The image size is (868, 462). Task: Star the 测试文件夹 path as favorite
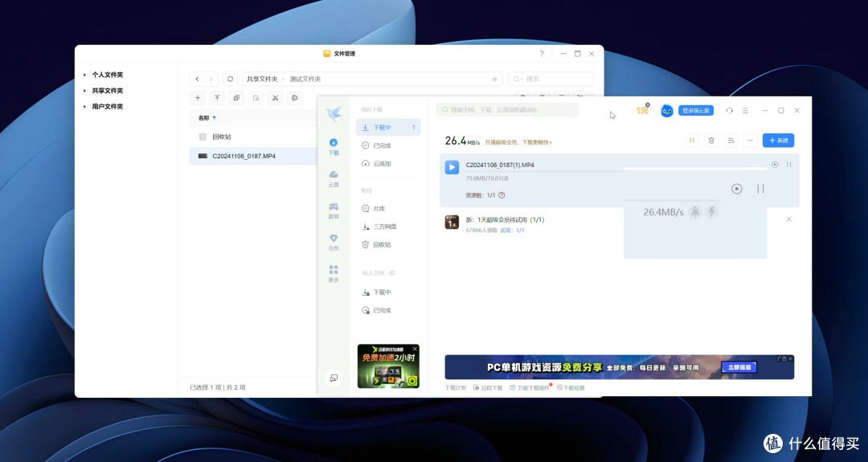click(x=495, y=79)
